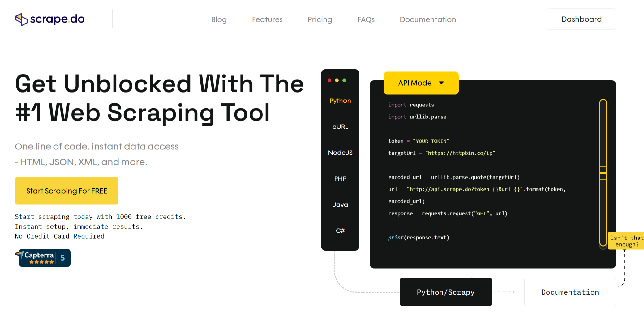
Task: Select the NodeJS code tab
Action: point(340,153)
